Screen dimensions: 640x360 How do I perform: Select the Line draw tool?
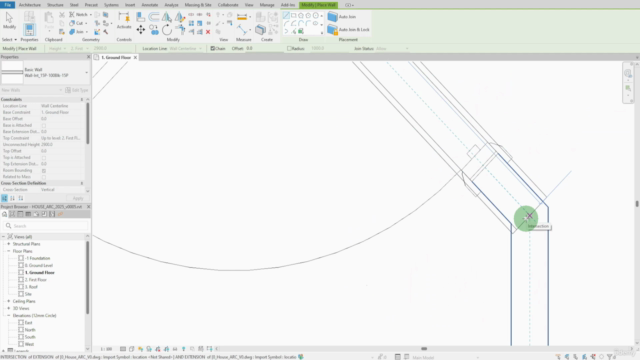coord(286,16)
